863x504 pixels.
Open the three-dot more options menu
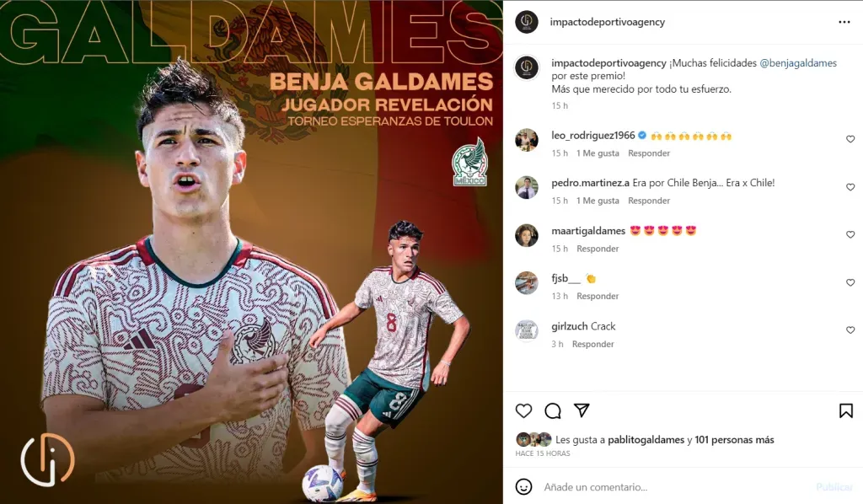click(844, 22)
